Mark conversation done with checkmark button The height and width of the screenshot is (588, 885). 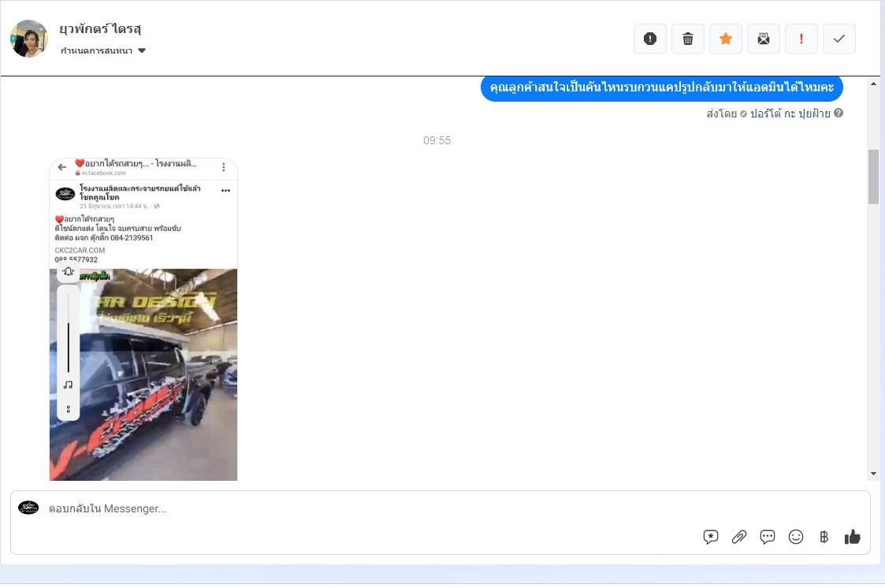pyautogui.click(x=839, y=39)
